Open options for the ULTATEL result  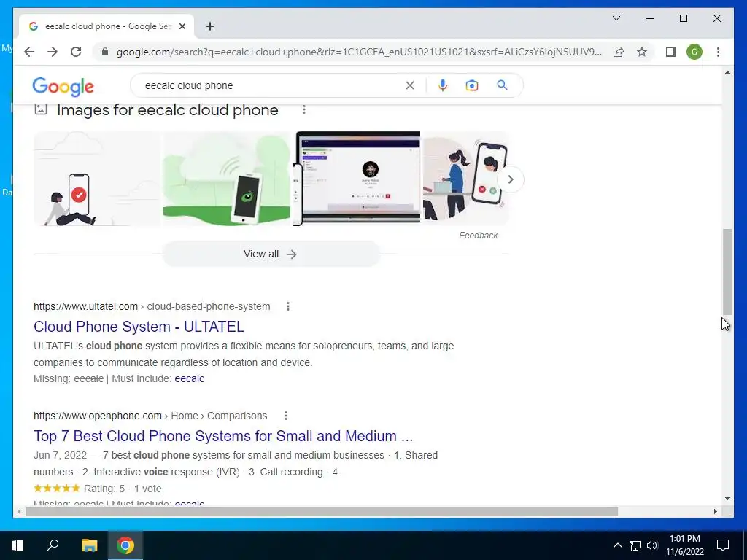point(287,306)
